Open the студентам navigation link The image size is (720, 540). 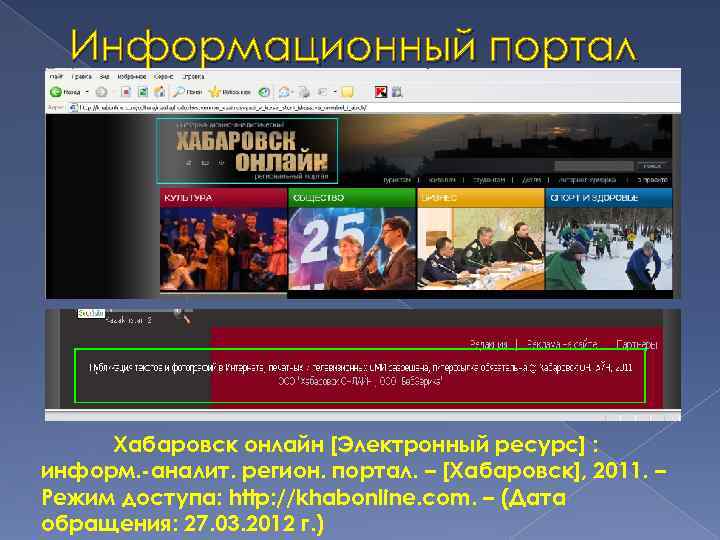click(x=489, y=180)
